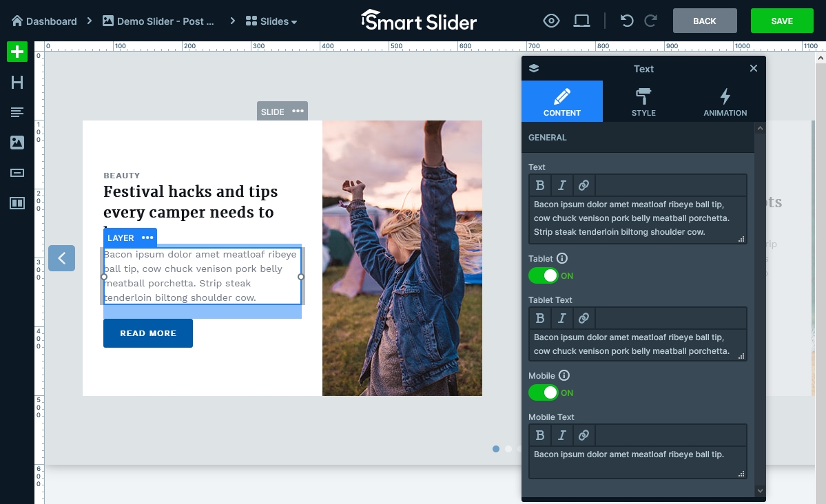Add an Image layer from sidebar

click(17, 143)
